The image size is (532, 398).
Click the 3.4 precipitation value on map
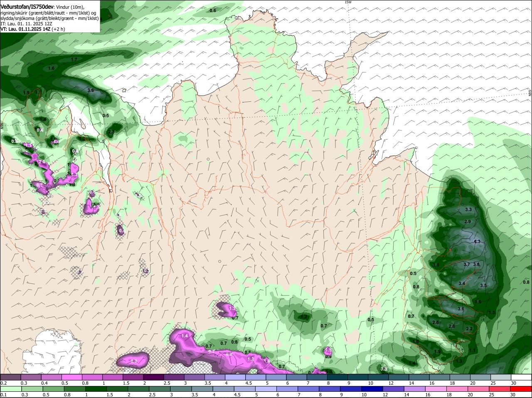coord(462,283)
